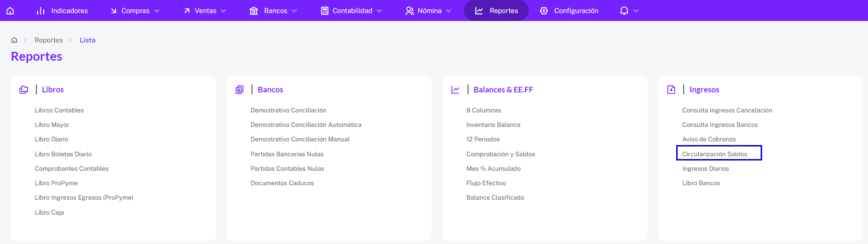The image size is (868, 244).
Task: Open the notifications bell icon
Action: click(624, 10)
